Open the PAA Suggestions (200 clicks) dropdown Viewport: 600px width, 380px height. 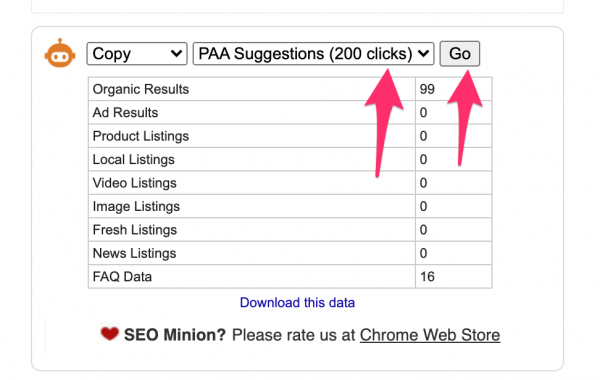(313, 54)
